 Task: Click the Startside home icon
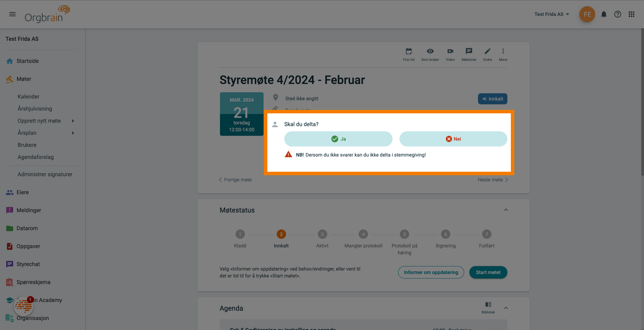tap(10, 61)
